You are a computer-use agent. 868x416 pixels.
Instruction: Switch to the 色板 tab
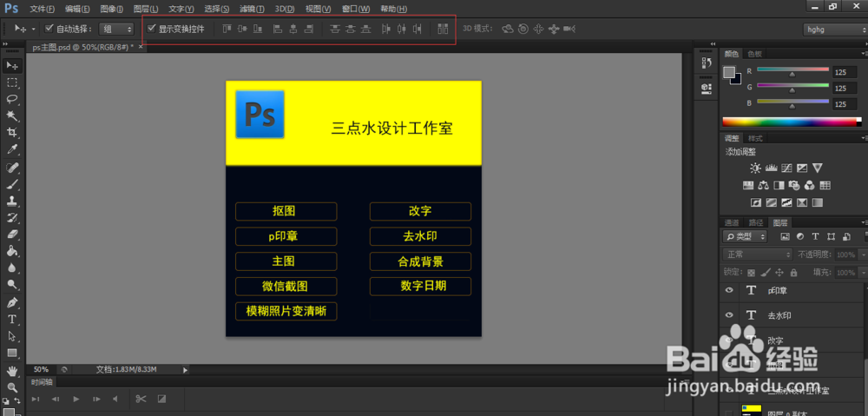[x=754, y=54]
